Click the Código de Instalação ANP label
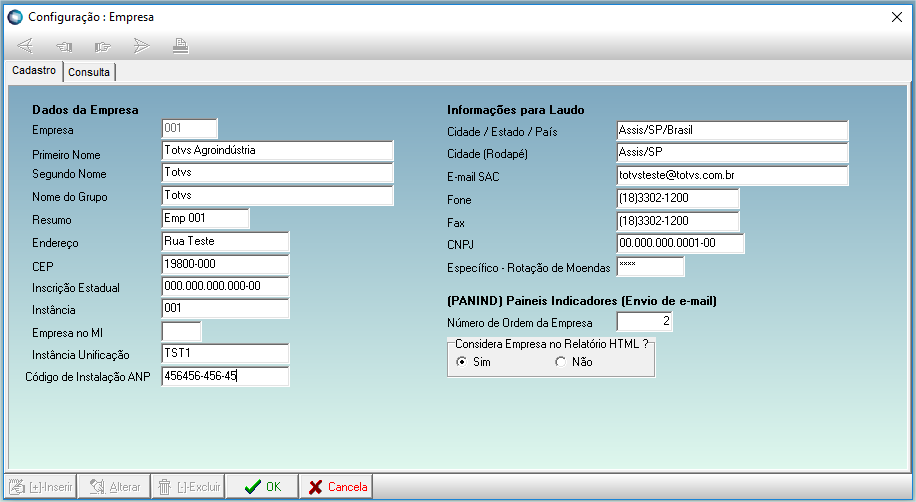The width and height of the screenshot is (916, 502). (x=88, y=377)
